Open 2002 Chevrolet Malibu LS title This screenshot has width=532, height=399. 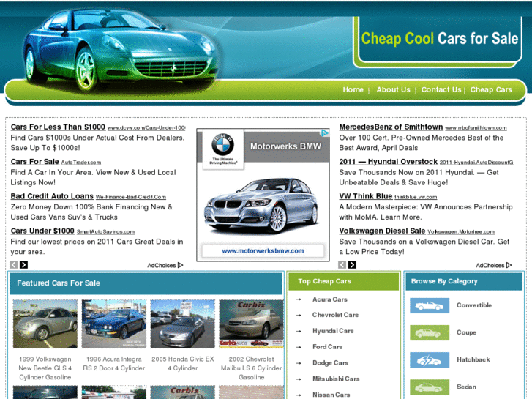[x=252, y=368]
